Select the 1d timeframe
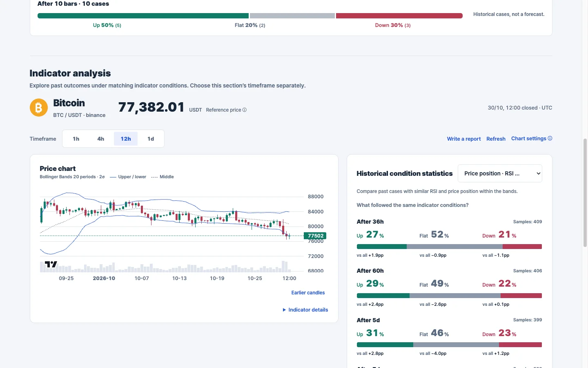Image resolution: width=588 pixels, height=368 pixels. point(151,139)
